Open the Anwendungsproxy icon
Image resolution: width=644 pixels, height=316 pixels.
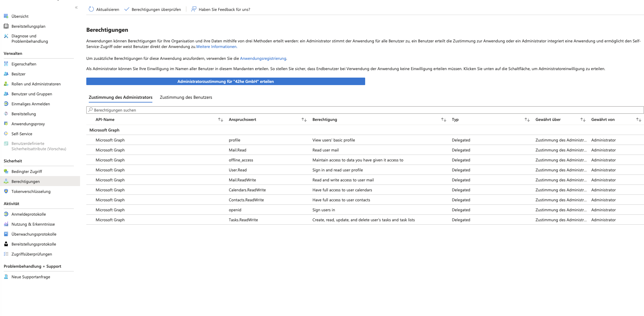coord(6,123)
